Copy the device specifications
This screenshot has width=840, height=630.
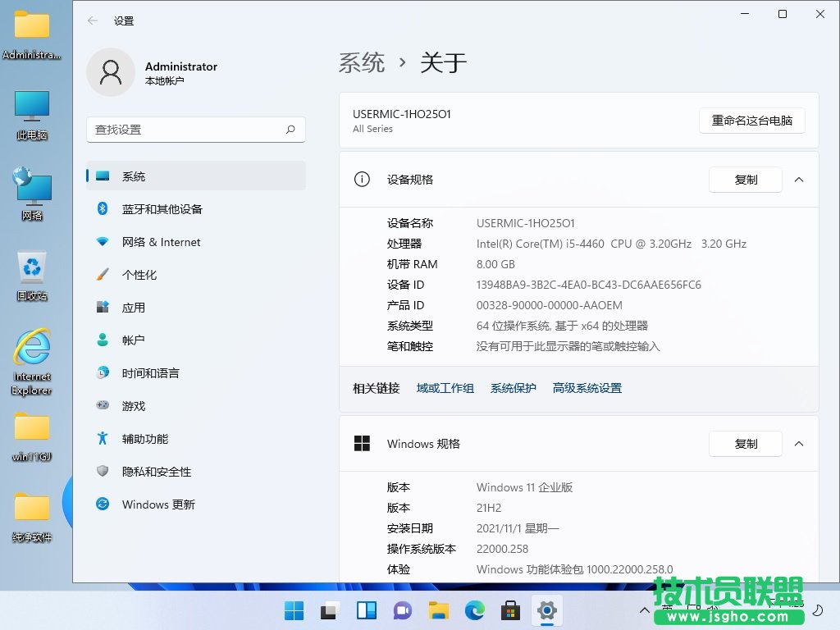[x=745, y=180]
